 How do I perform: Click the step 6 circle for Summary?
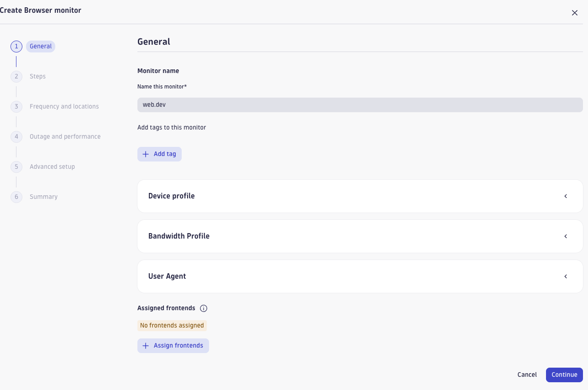(x=16, y=197)
